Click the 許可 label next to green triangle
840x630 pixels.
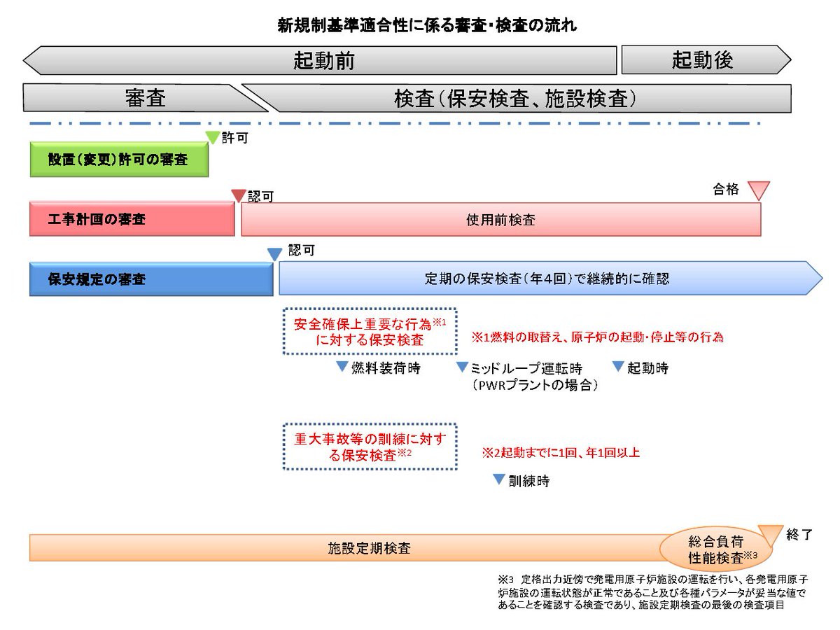(x=234, y=139)
